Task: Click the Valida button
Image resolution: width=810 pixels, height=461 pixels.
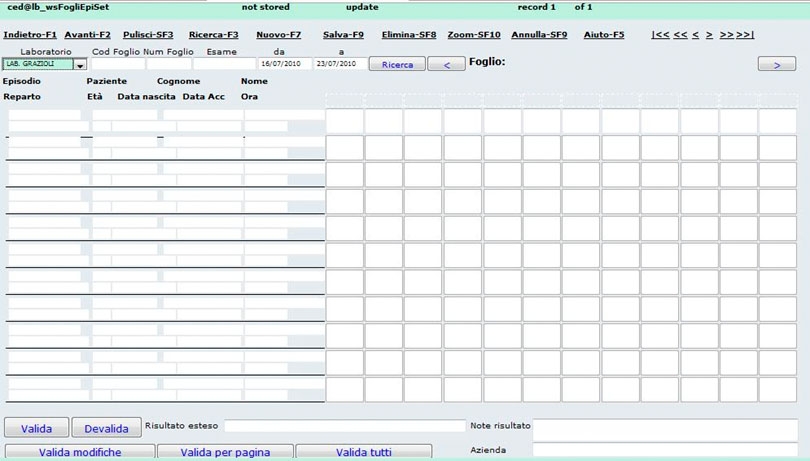Action: (36, 428)
